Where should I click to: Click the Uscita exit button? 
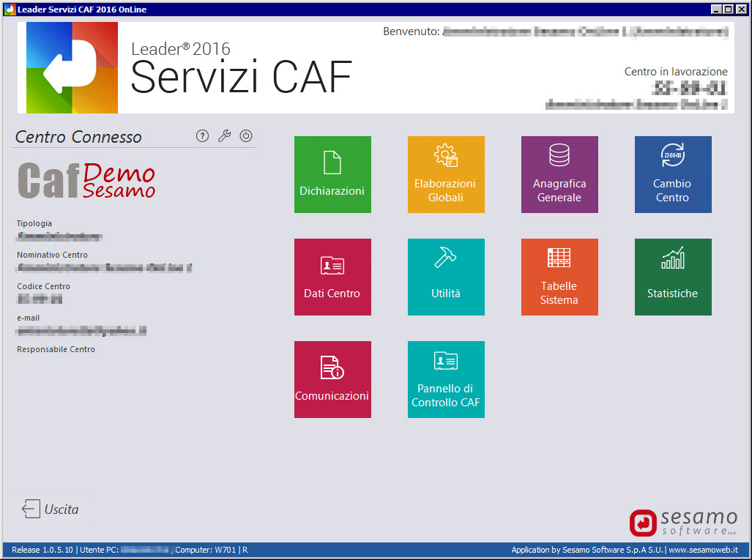[x=50, y=509]
